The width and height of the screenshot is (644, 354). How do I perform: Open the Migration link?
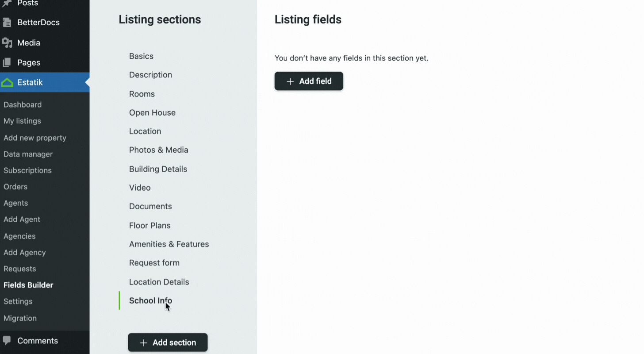[20, 319]
